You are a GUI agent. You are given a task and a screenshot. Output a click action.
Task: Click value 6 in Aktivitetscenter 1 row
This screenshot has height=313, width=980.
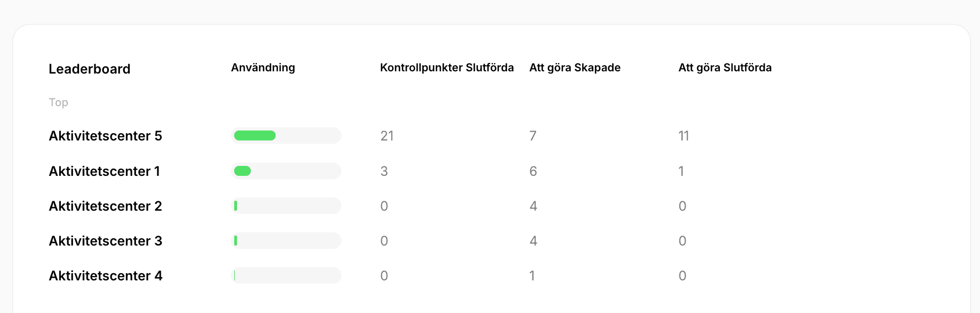click(533, 171)
